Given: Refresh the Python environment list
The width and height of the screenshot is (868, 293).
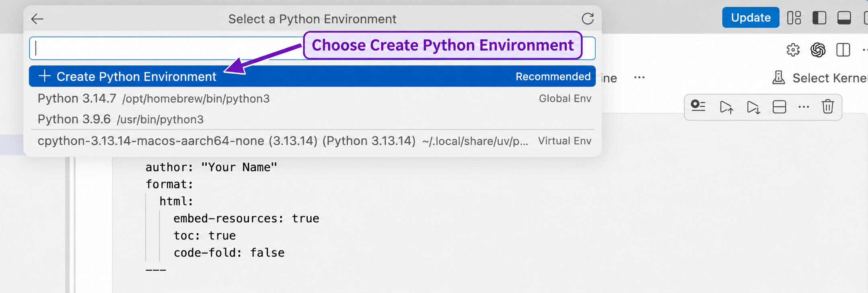Looking at the screenshot, I should [x=588, y=18].
